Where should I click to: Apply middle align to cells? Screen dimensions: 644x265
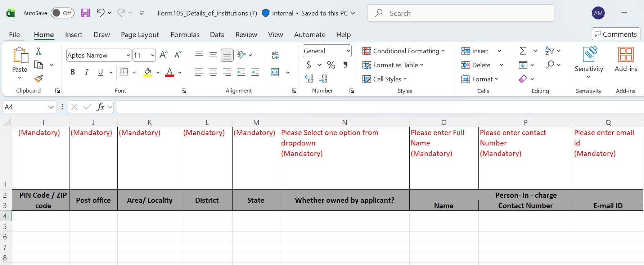213,55
